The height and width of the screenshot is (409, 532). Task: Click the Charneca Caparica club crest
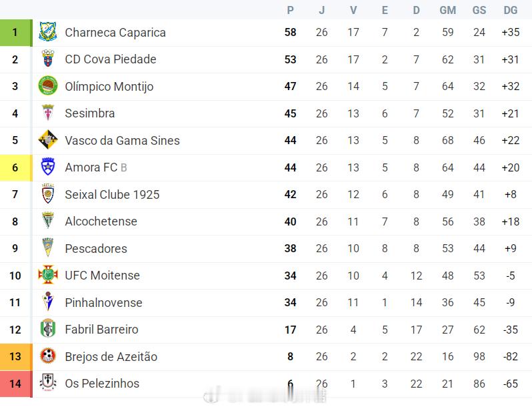(48, 32)
